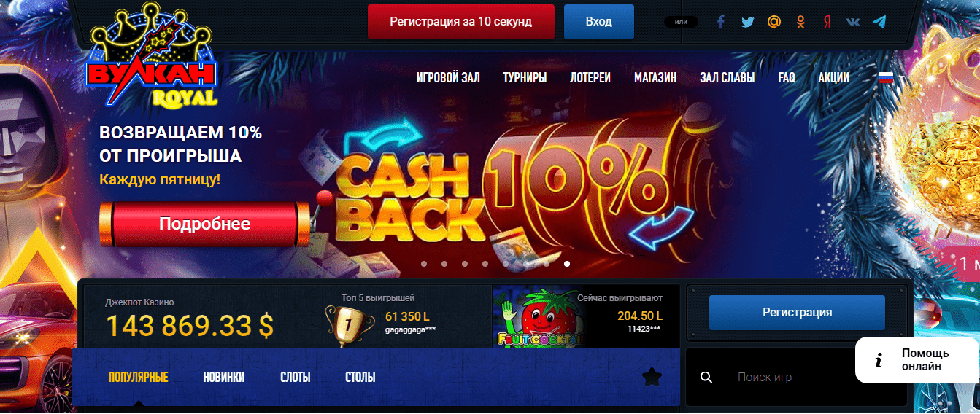Click the Регистрация за 10 секунд button
This screenshot has height=414, width=980.
pos(461,22)
